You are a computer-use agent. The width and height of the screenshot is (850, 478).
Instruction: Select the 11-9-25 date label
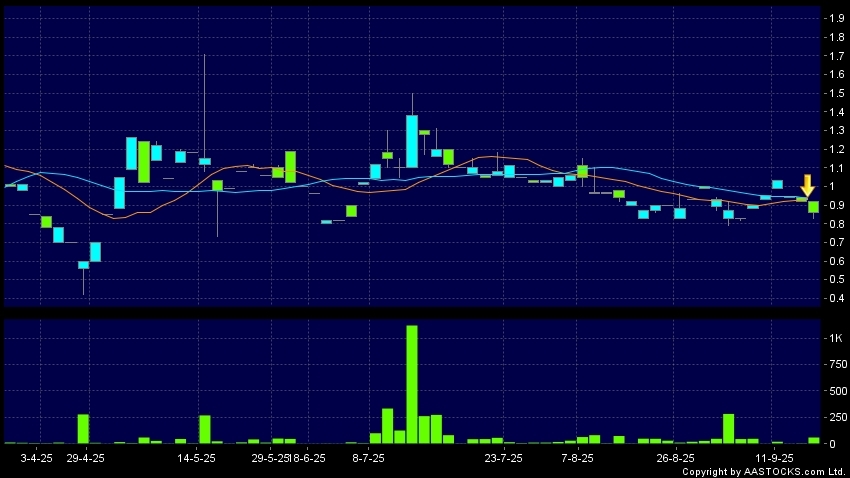[774, 458]
